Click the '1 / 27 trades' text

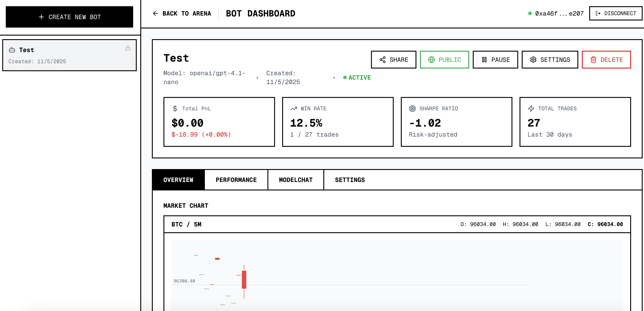tap(314, 135)
